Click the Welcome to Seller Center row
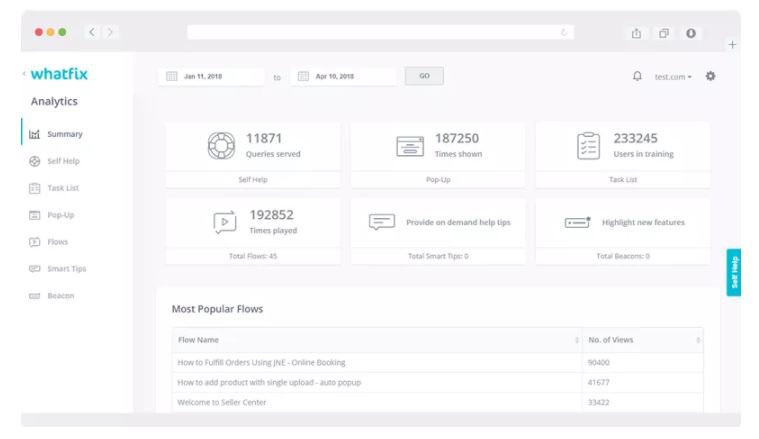This screenshot has height=439, width=759. pos(438,402)
